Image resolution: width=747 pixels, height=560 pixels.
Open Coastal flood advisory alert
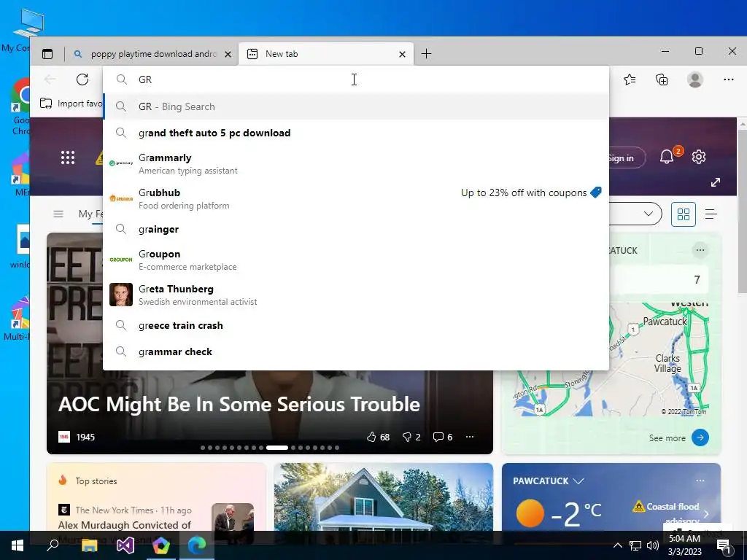pos(672,513)
